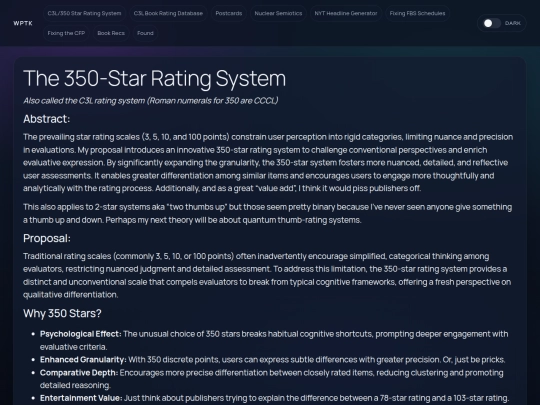Go to the Postcards page
The width and height of the screenshot is (540, 405).
pos(229,13)
